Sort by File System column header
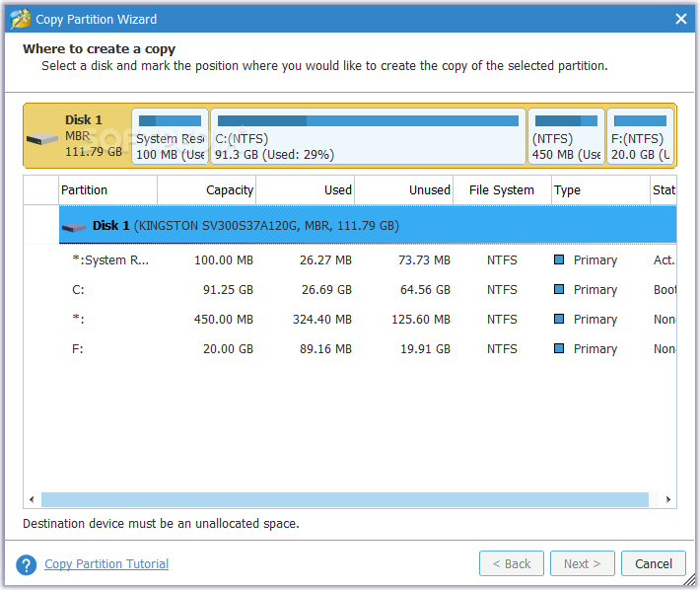The width and height of the screenshot is (700, 590). click(x=502, y=190)
